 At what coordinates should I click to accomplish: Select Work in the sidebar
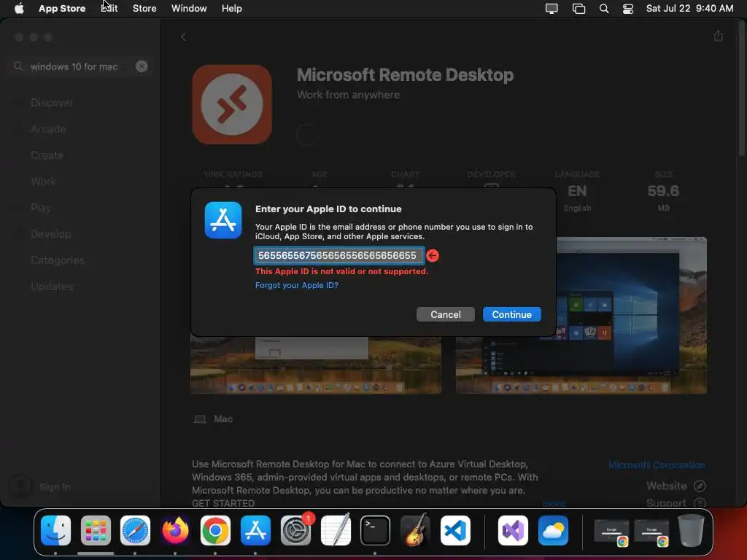(43, 182)
